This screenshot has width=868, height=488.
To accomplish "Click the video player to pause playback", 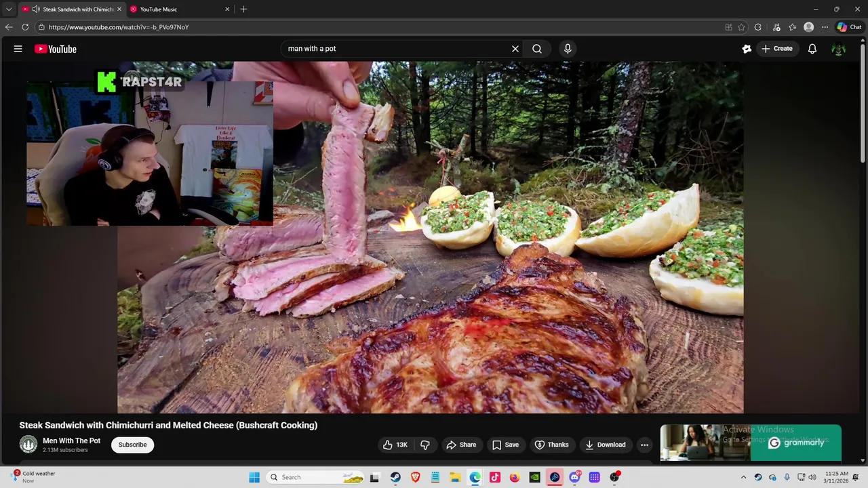I will pos(431,237).
